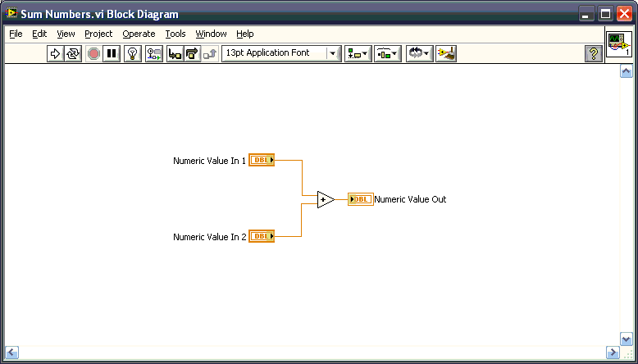This screenshot has width=638, height=364.
Task: Select the Add function node
Action: tap(326, 200)
